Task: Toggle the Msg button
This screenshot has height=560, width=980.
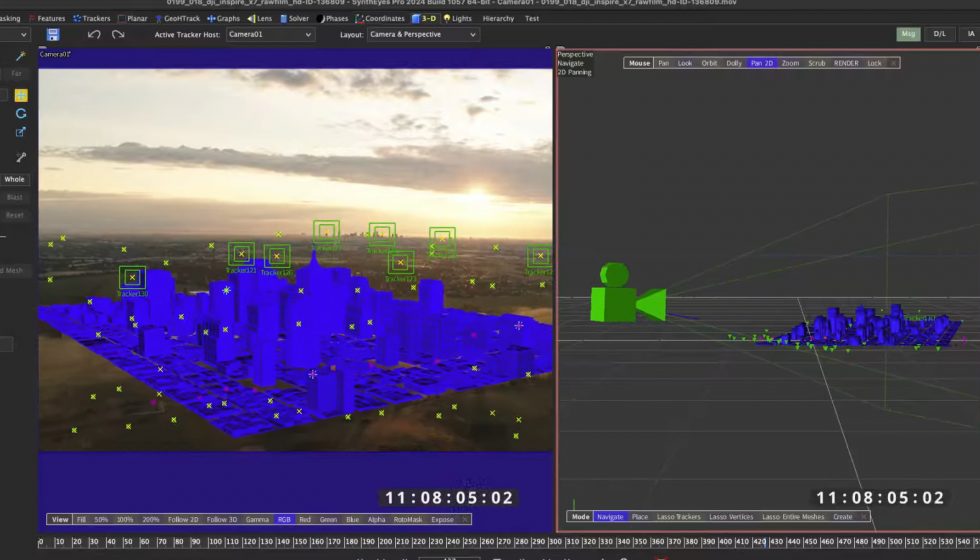Action: click(908, 34)
